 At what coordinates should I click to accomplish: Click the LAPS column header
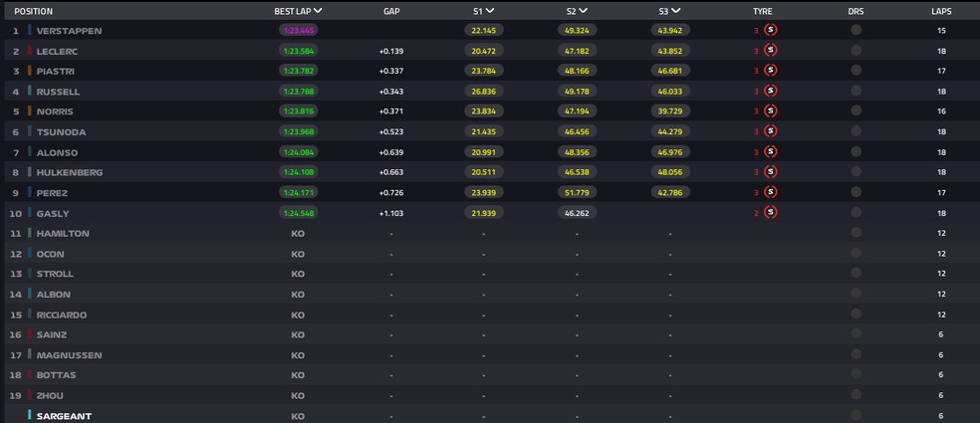click(940, 11)
